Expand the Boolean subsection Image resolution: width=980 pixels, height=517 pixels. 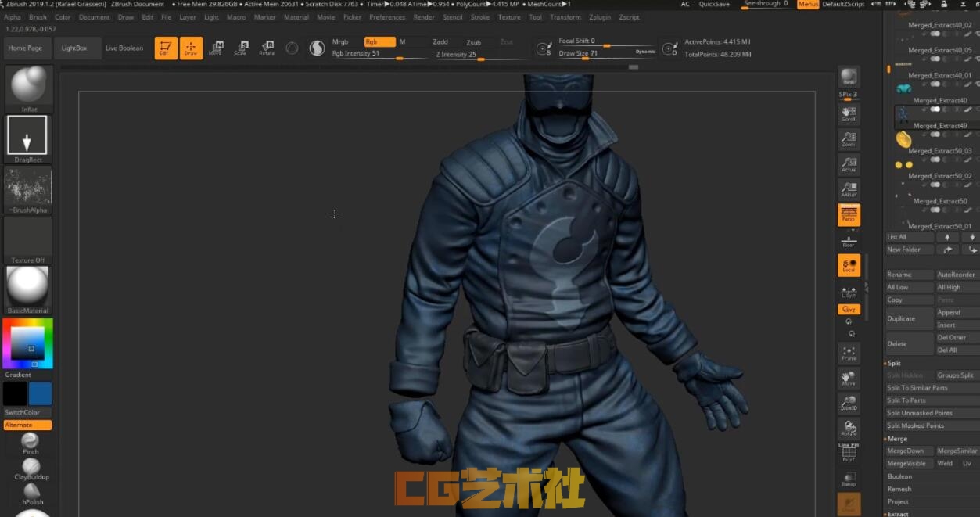pyautogui.click(x=899, y=476)
